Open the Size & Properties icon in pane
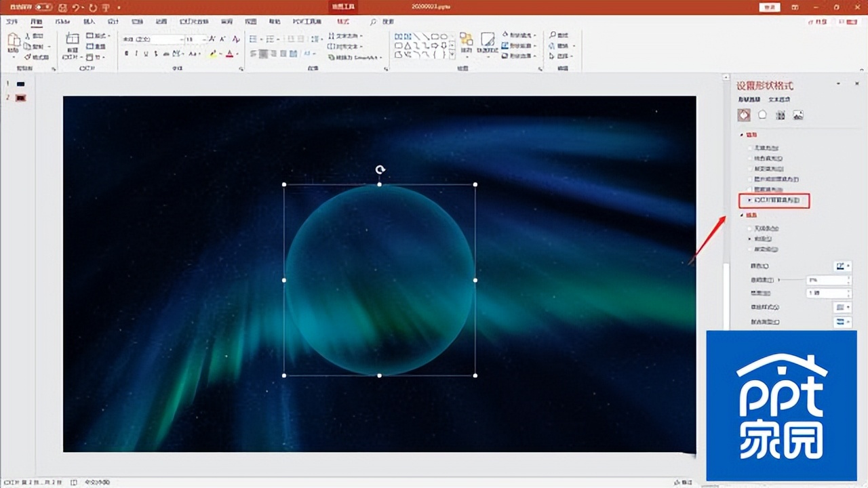Image resolution: width=868 pixels, height=488 pixels. (x=781, y=115)
